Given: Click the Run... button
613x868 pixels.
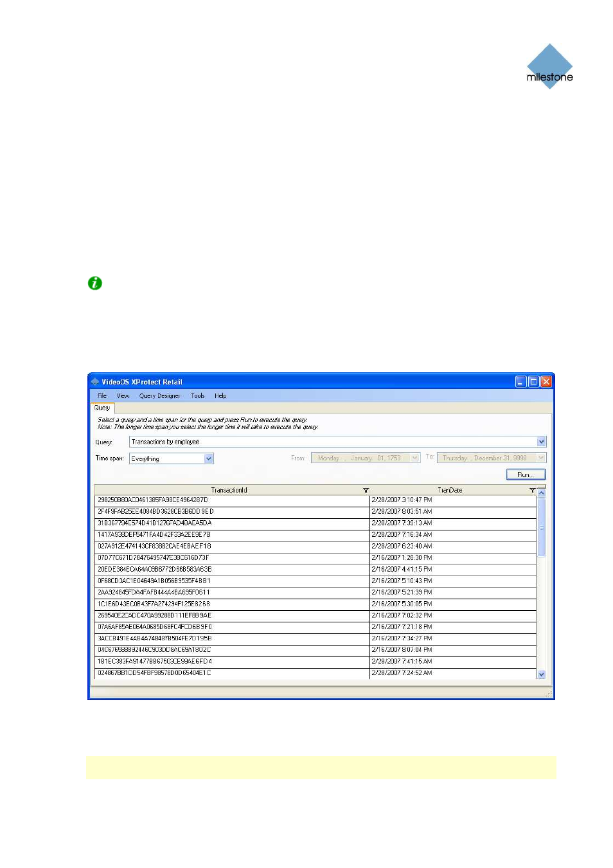Looking at the screenshot, I should 526,475.
